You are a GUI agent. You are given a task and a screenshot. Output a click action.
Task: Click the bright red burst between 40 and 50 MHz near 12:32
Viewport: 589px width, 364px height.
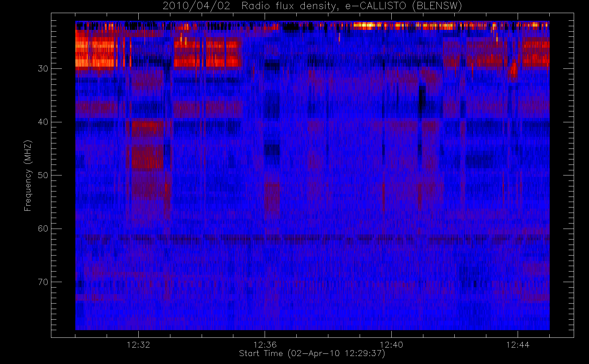pos(147,146)
